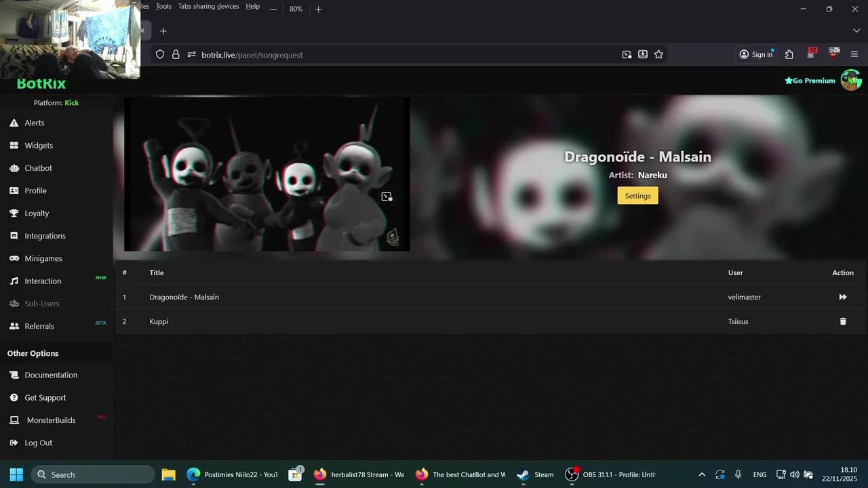Viewport: 868px width, 488px height.
Task: Open a new browser tab
Action: (163, 30)
